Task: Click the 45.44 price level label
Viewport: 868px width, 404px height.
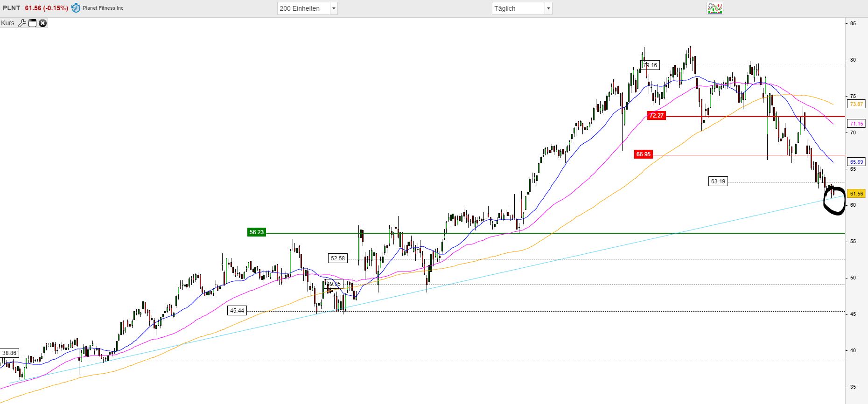Action: click(237, 311)
